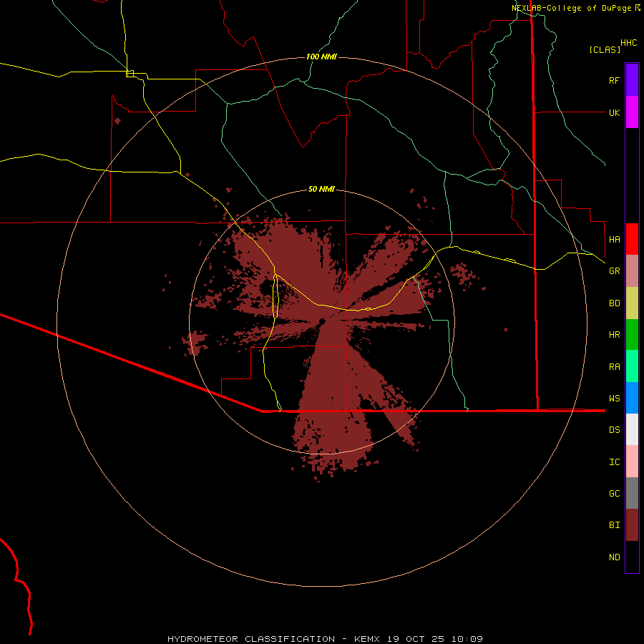Click the ND legend label
Viewport: 644px width, 644px height.
pos(614,557)
